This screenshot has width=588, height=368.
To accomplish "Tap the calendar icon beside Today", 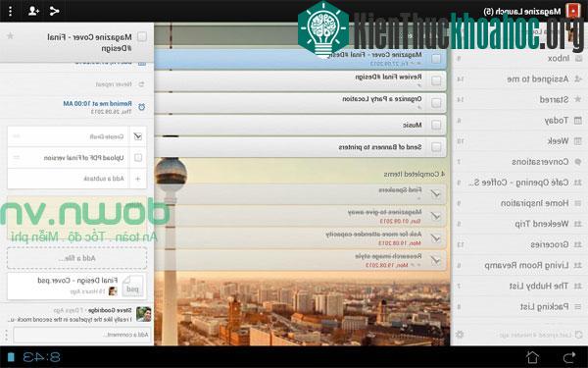I will click(x=578, y=121).
